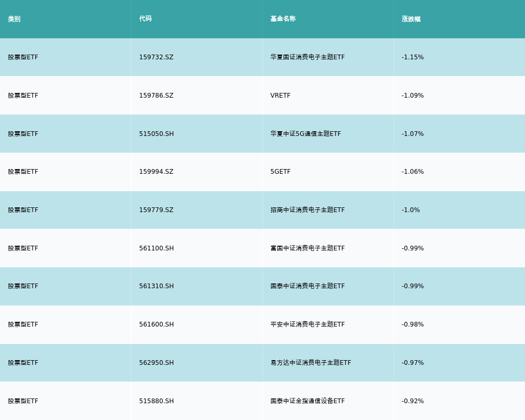525x420 pixels.
Task: Click the -1.0% change value
Action: click(x=411, y=210)
